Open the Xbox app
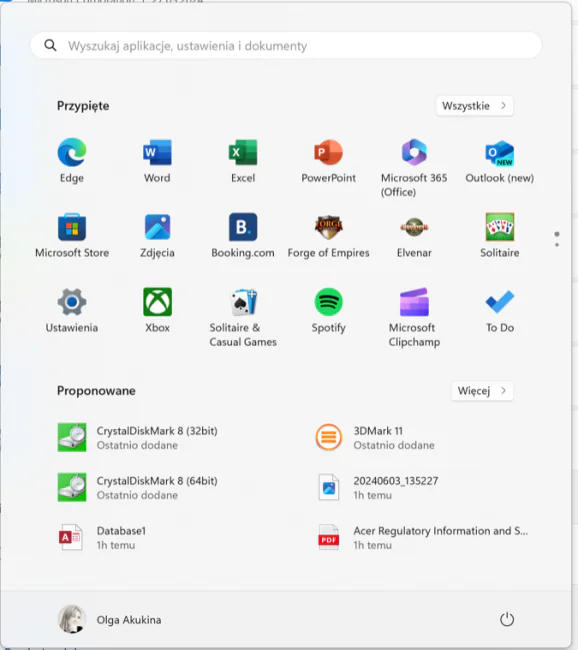The width and height of the screenshot is (578, 650). click(157, 310)
